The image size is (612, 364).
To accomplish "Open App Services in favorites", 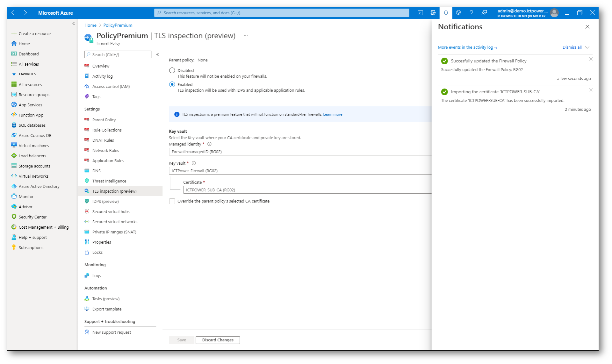I will 30,105.
